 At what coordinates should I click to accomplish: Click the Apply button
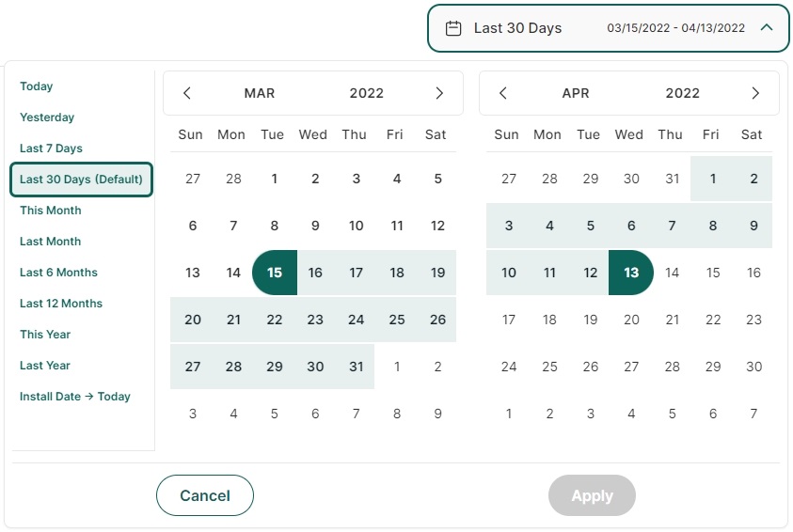pyautogui.click(x=592, y=495)
